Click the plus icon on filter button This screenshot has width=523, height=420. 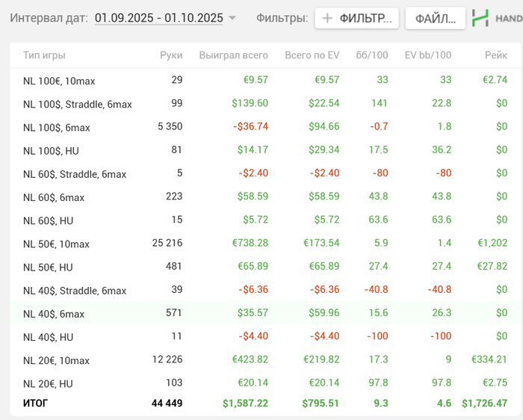point(327,19)
